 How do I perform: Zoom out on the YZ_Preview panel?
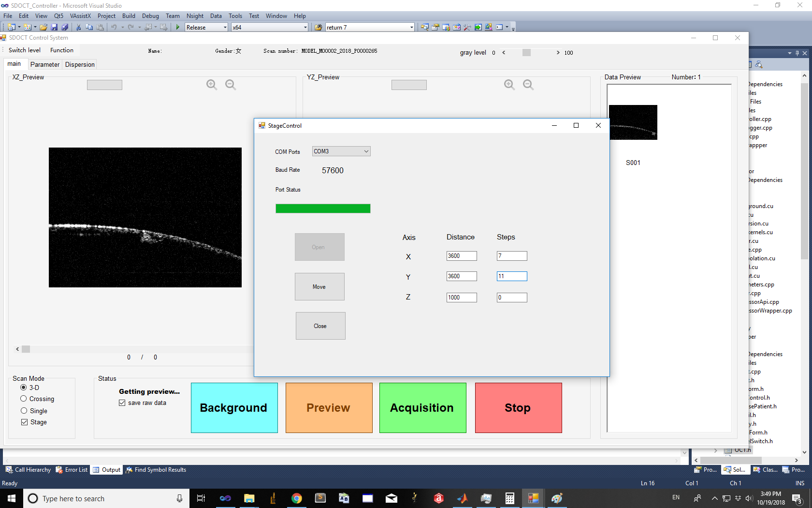[528, 85]
